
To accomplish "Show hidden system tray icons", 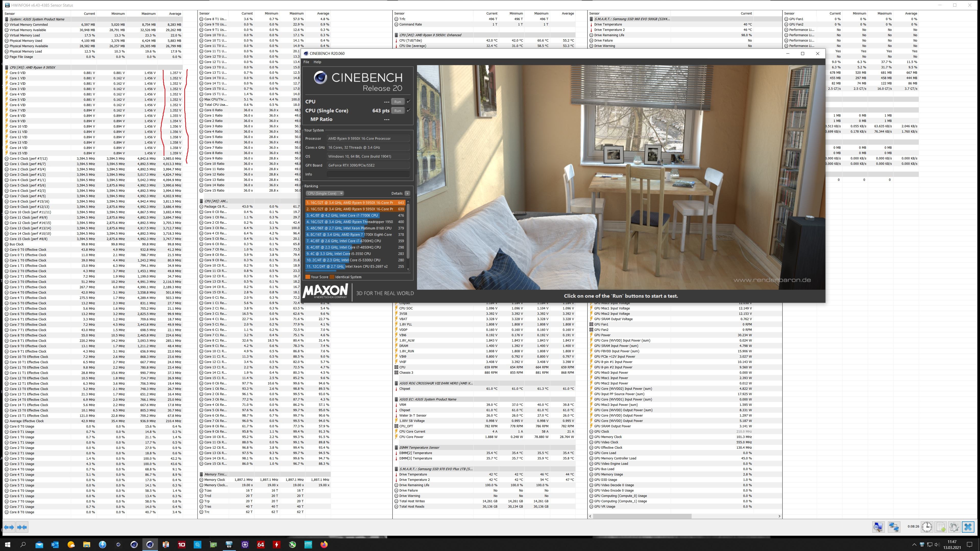I will pos(915,545).
